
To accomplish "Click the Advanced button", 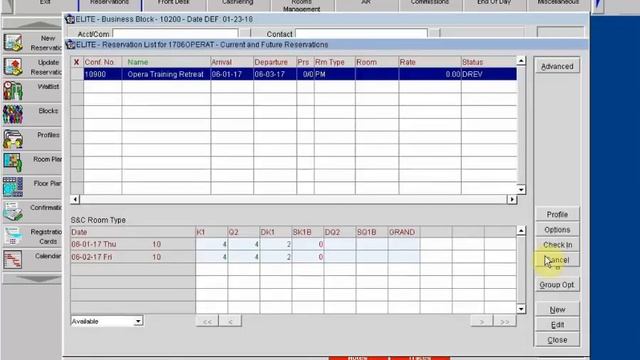I will [557, 66].
